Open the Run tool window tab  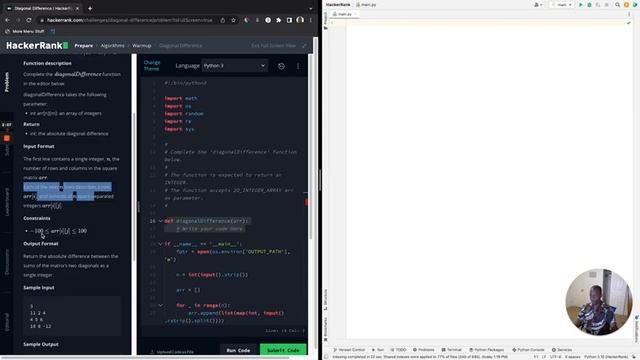point(378,350)
